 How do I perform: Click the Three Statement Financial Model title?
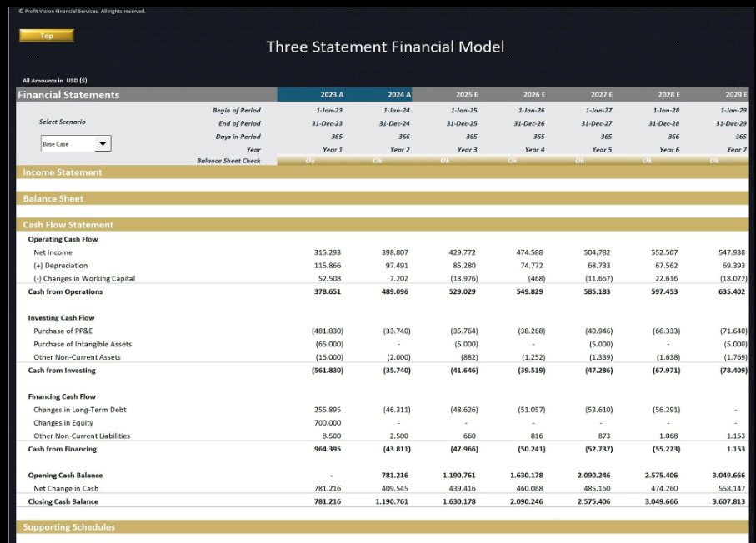[385, 47]
